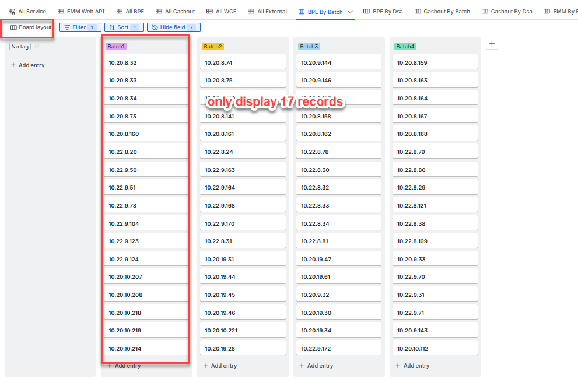Add a new board column with plus
This screenshot has height=392, width=578.
492,44
